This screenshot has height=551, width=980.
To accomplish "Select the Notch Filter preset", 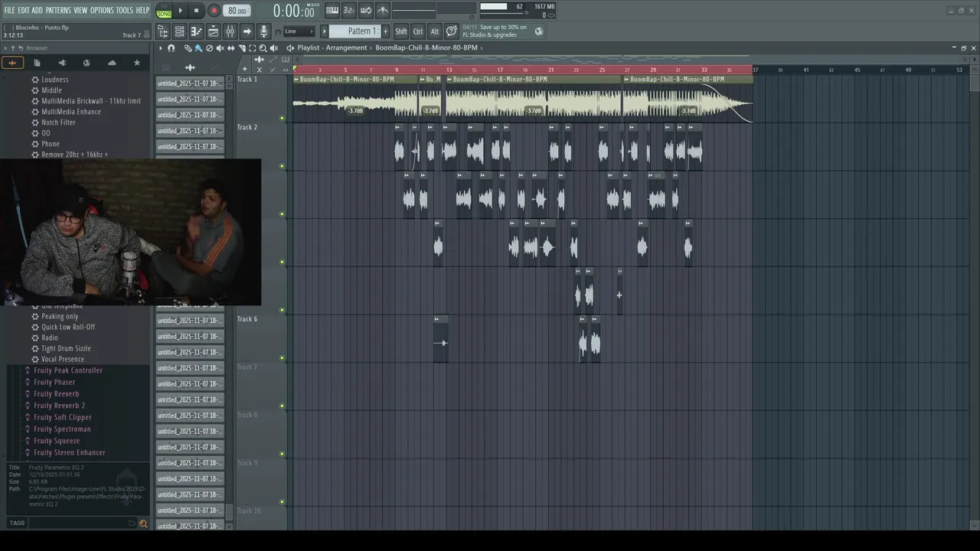I will tap(58, 122).
